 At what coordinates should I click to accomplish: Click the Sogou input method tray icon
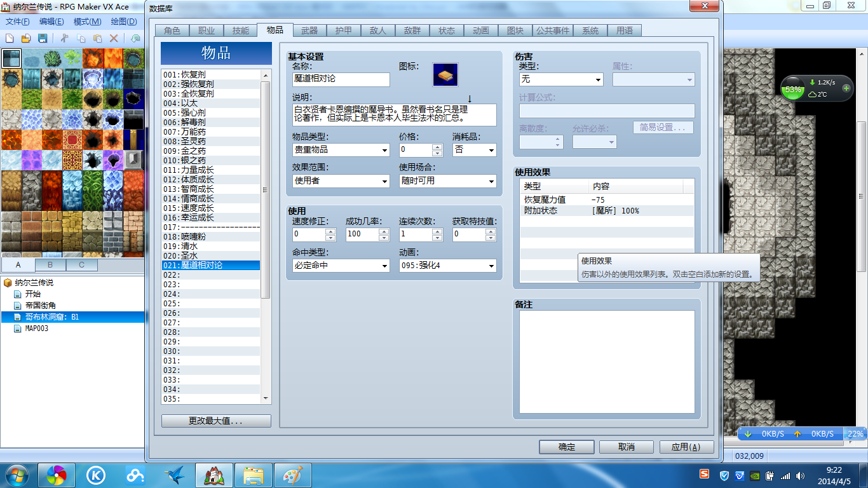[x=705, y=475]
